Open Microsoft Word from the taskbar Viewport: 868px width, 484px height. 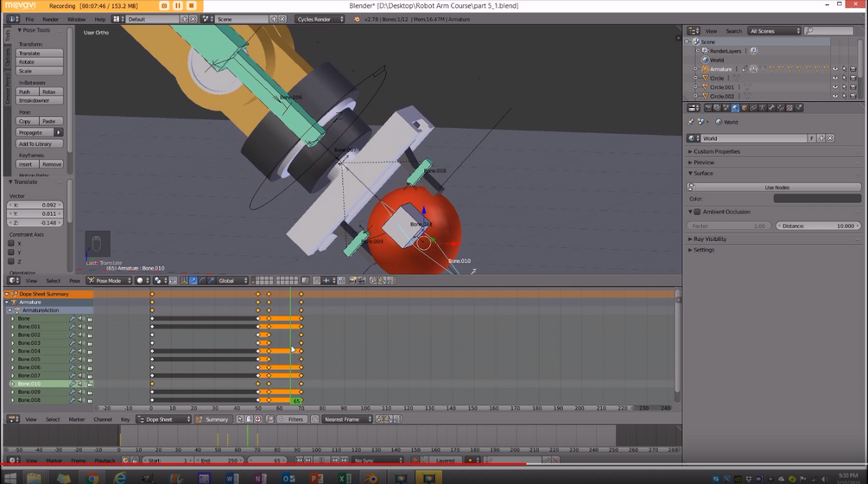tap(232, 478)
